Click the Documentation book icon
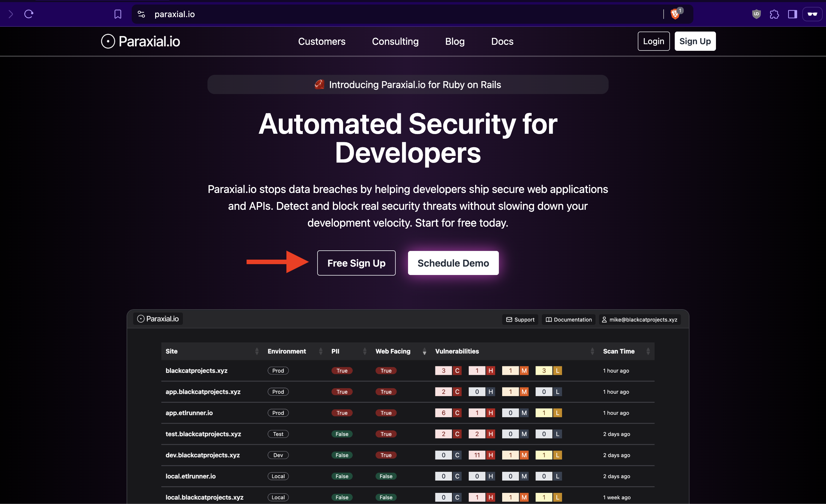 point(548,319)
